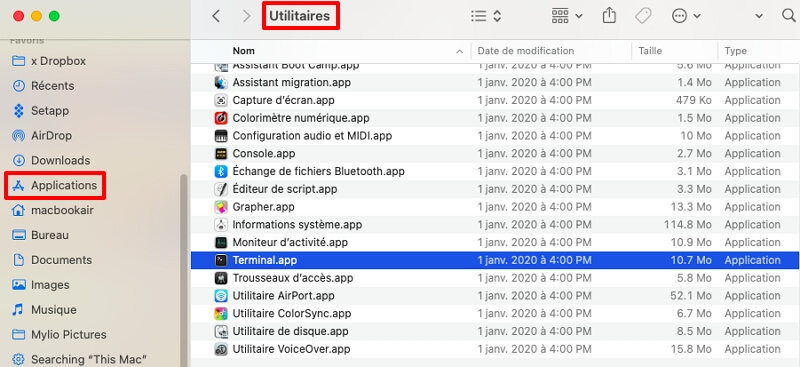Expand the action menu chevron
Screen dimensions: 800x367
[x=697, y=16]
